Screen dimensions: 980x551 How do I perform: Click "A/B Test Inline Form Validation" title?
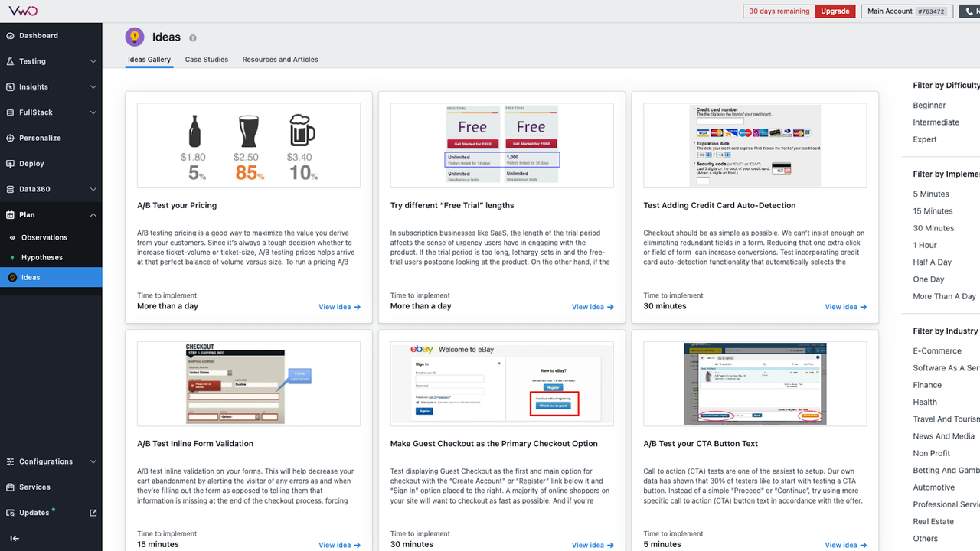click(x=195, y=444)
